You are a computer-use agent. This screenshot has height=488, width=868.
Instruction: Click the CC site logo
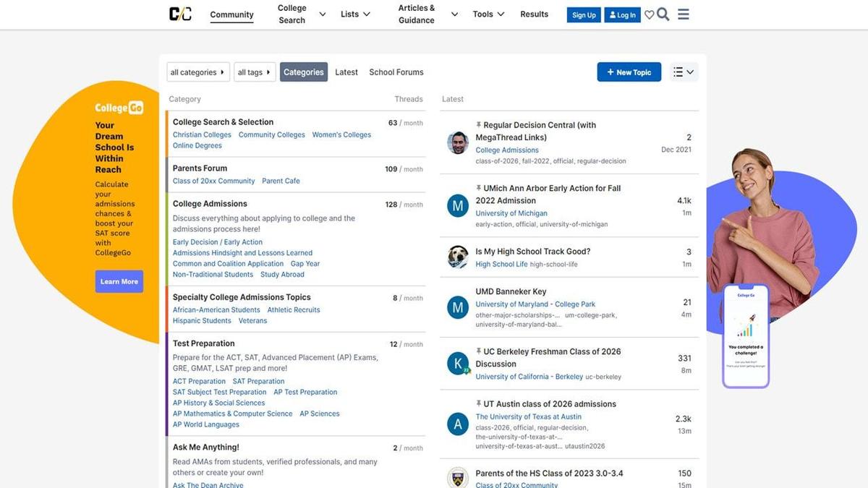(180, 14)
